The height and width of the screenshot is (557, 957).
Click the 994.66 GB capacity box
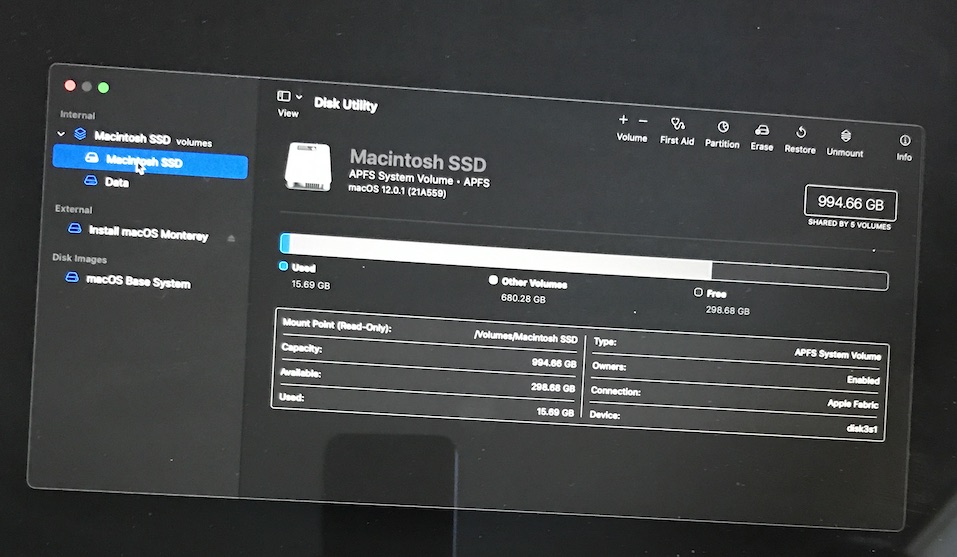[x=850, y=203]
